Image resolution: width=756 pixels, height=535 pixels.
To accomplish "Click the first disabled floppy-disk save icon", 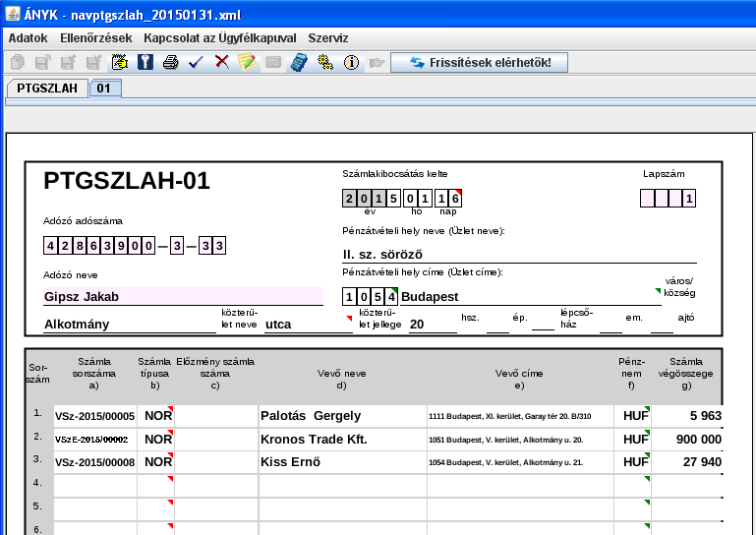I will pos(43,63).
